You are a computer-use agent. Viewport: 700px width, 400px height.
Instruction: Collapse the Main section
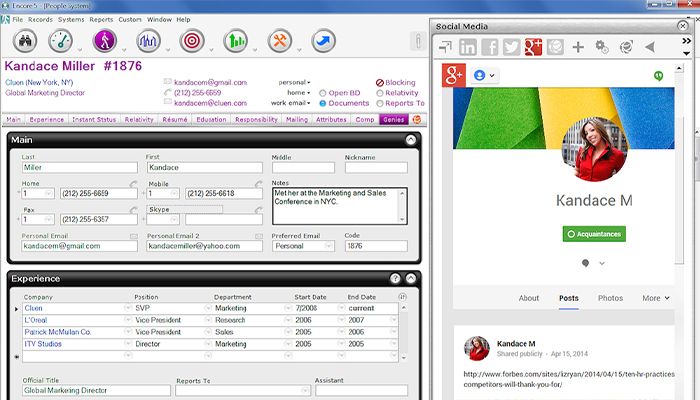(x=411, y=140)
